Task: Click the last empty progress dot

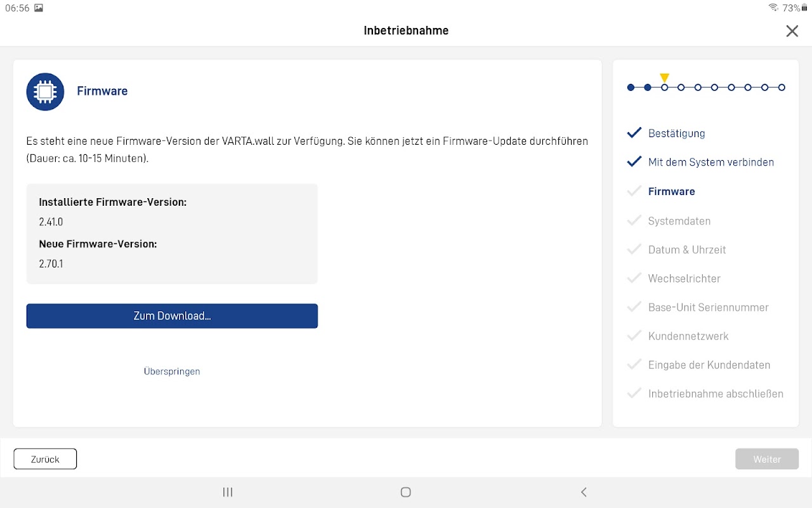Action: pos(782,88)
